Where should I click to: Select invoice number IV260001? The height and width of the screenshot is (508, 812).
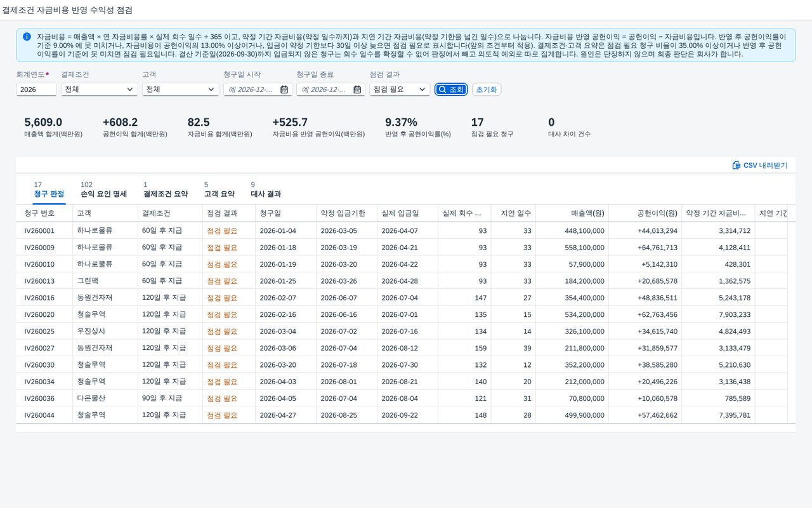click(39, 231)
